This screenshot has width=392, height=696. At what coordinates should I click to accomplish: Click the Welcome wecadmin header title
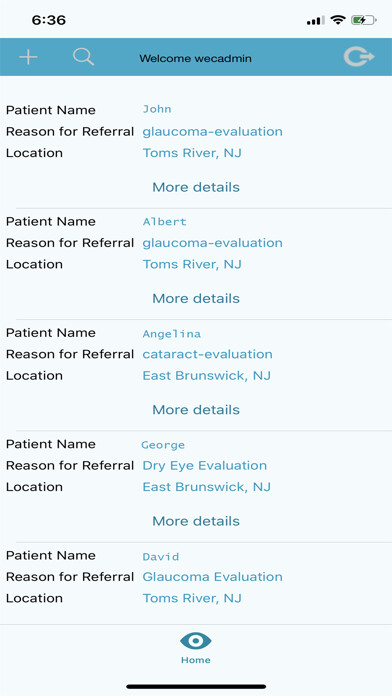[195, 58]
